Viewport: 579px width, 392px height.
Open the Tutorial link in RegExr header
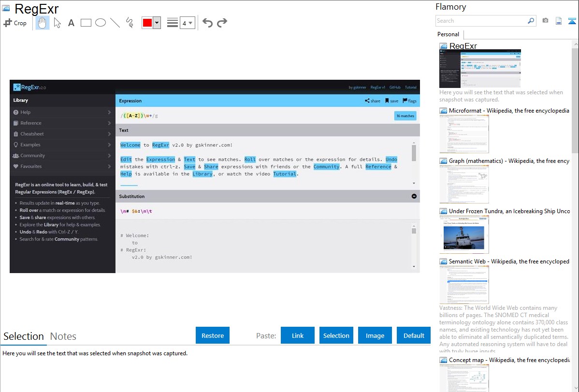click(411, 87)
